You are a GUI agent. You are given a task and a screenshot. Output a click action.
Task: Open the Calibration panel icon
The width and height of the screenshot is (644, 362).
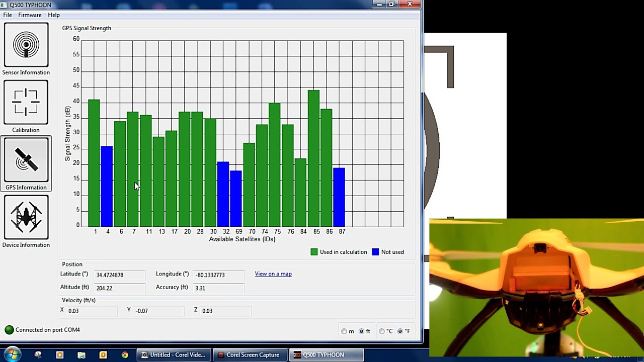tap(26, 102)
